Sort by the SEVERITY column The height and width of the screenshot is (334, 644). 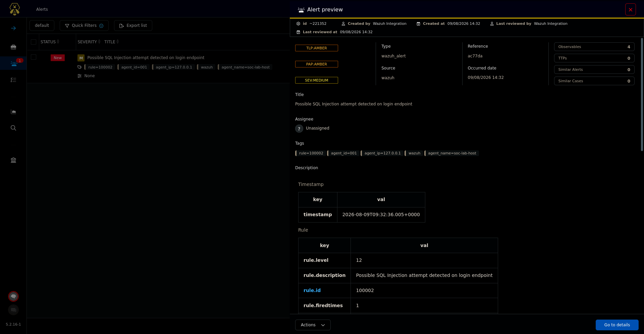89,42
